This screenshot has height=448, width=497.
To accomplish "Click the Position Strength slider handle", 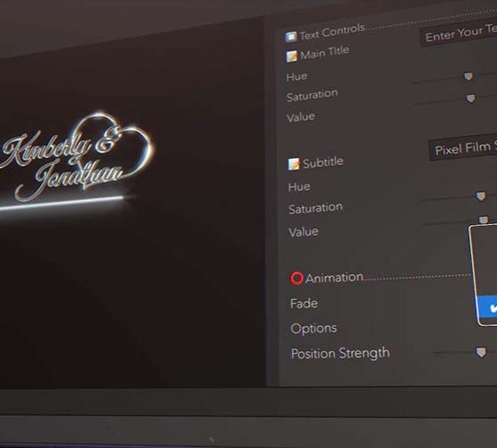I will click(x=481, y=352).
